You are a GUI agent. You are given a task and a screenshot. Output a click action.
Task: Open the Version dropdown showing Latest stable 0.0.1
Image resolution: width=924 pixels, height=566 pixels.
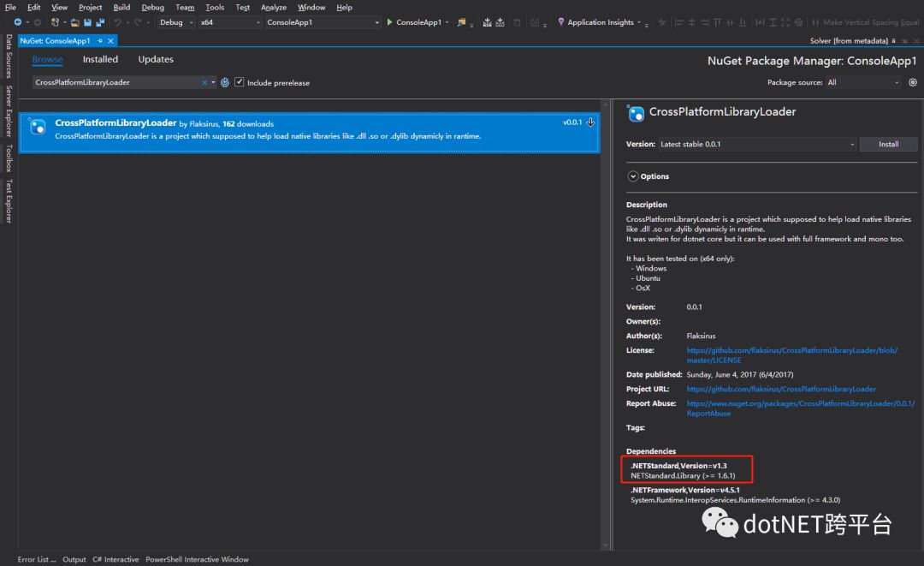tap(757, 145)
